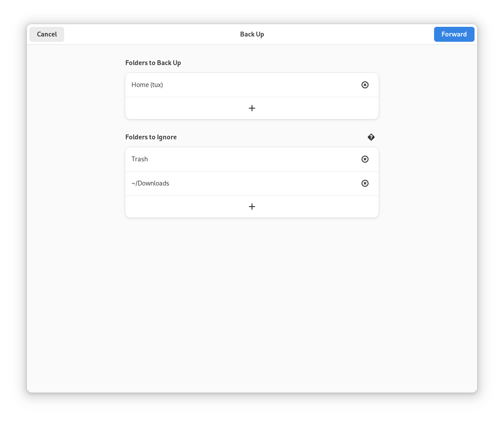Viewport: 504px width, 422px height.
Task: Remove Home (tux) from backup folders
Action: [365, 85]
